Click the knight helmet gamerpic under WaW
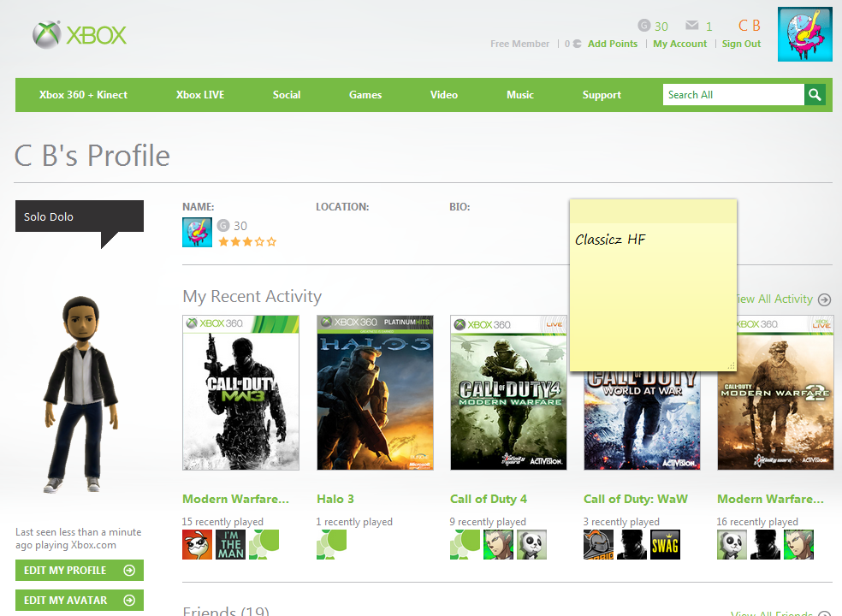 (x=599, y=545)
